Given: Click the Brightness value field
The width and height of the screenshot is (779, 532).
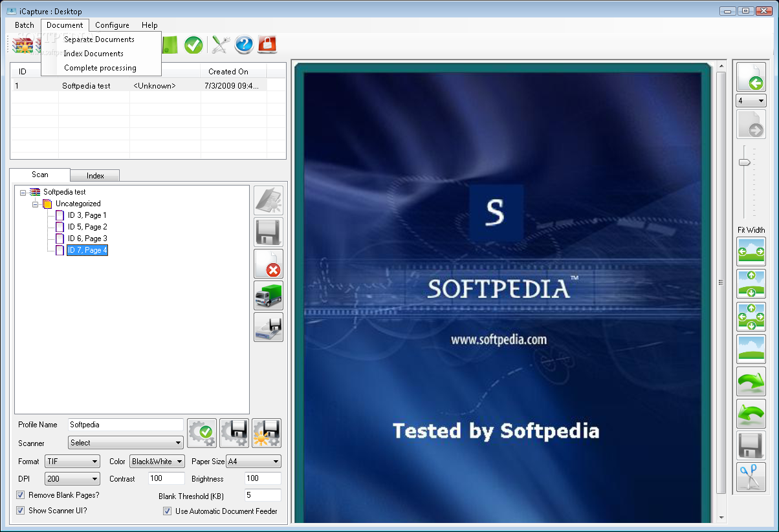Looking at the screenshot, I should click(x=263, y=479).
